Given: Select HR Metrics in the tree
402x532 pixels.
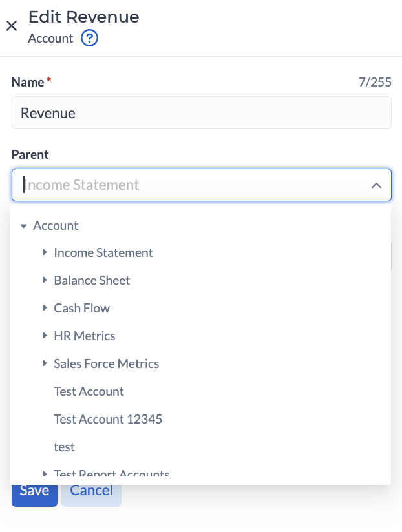Looking at the screenshot, I should click(x=85, y=336).
